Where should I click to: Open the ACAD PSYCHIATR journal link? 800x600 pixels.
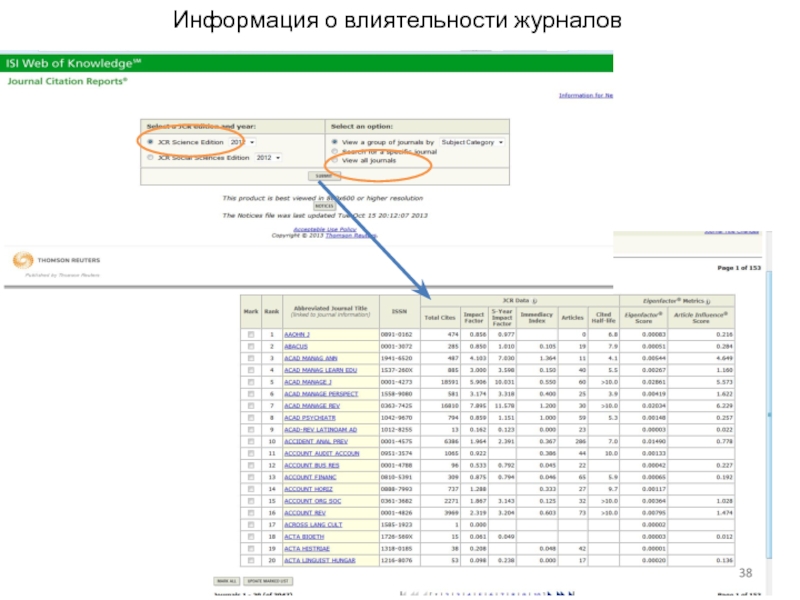click(x=310, y=418)
